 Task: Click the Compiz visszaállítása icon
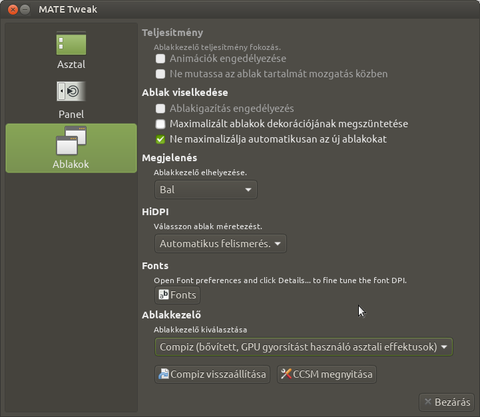[x=164, y=374]
